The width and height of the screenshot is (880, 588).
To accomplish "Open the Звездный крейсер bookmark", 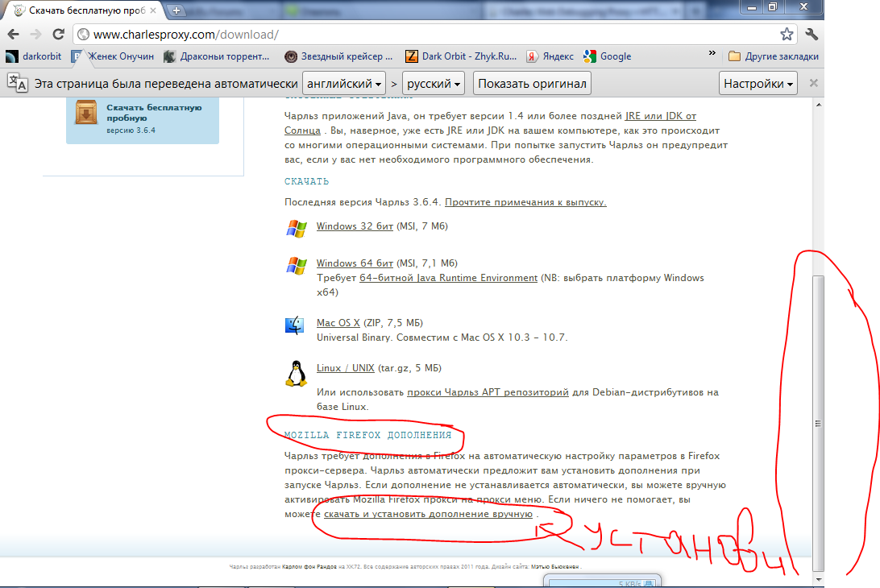I will click(338, 56).
